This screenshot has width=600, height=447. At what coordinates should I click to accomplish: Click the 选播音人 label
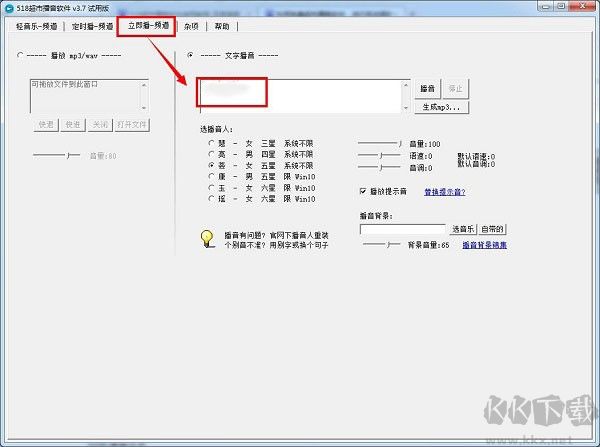216,129
